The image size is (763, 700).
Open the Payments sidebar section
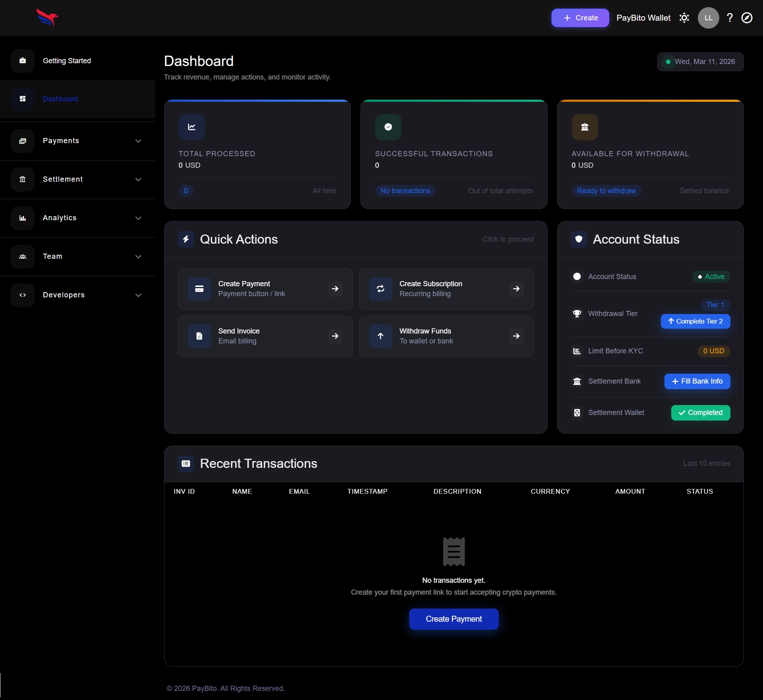tap(77, 141)
